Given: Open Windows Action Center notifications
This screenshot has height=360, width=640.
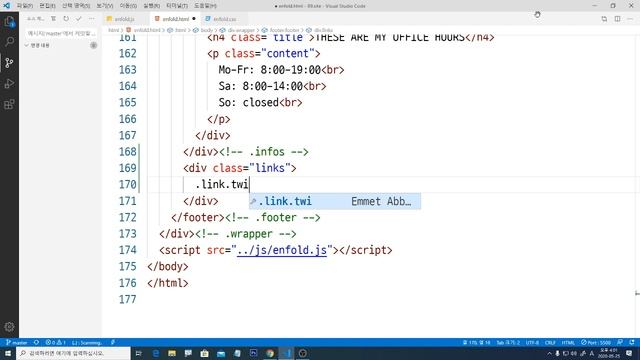Looking at the screenshot, I should [x=629, y=353].
